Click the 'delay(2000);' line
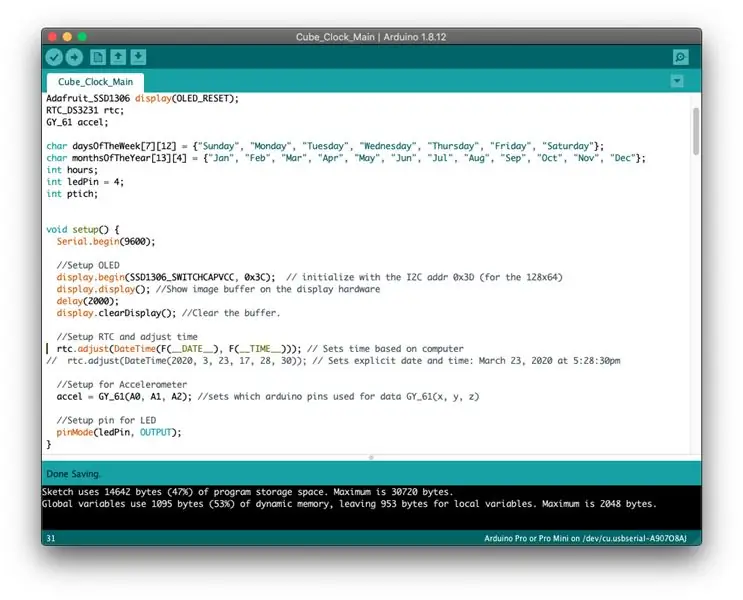The width and height of the screenshot is (743, 600). [88, 301]
